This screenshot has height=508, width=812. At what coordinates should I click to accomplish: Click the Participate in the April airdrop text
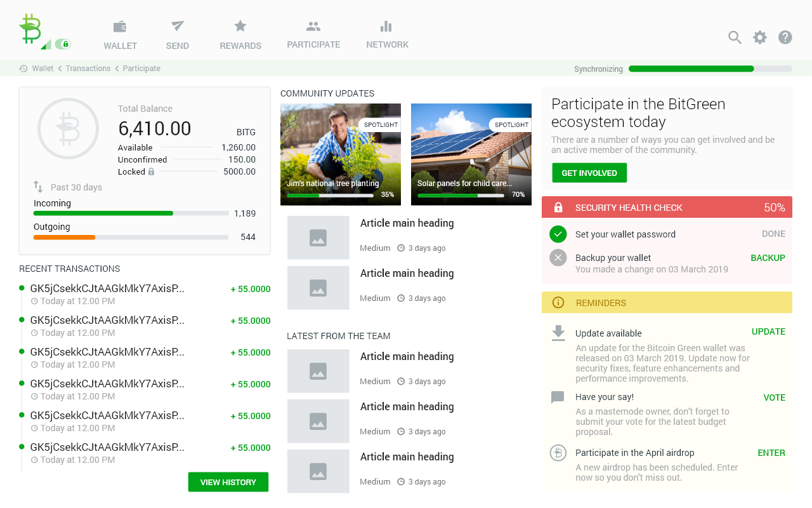pos(635,453)
